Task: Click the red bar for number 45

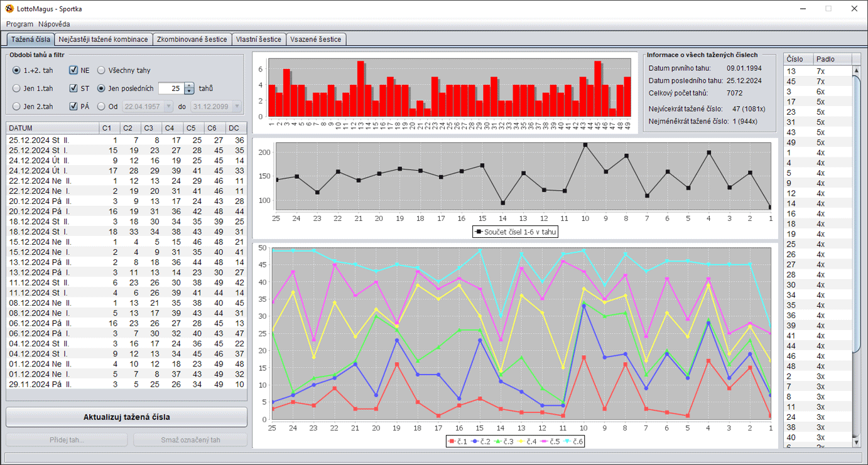Action: [x=597, y=89]
